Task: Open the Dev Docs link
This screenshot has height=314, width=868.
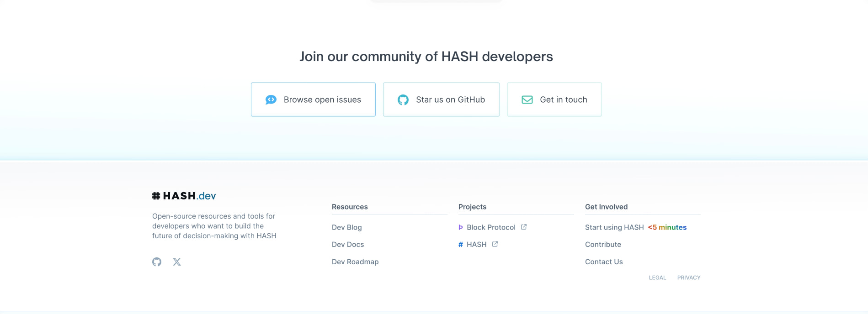Action: (348, 245)
